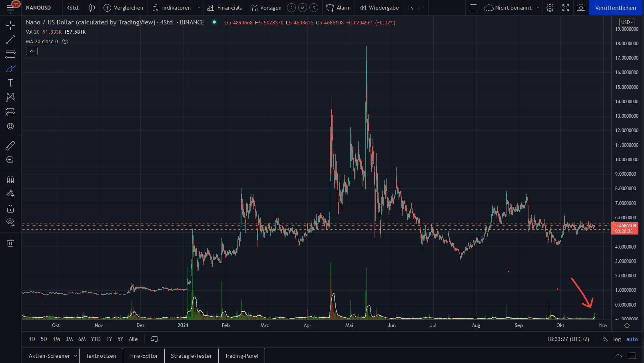
Task: Open the NANOUSD symbol search
Action: [x=38, y=8]
